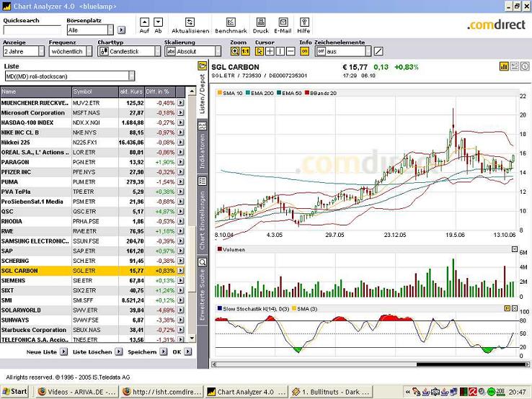This screenshot has width=532, height=399.
Task: Close the Volumen indicator panel
Action: (515, 249)
